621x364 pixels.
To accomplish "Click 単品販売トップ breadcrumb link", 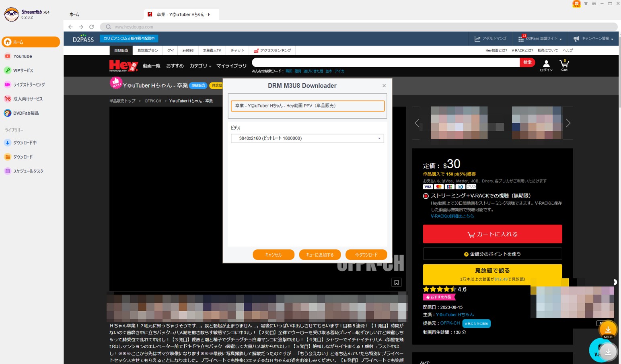I will (x=122, y=101).
